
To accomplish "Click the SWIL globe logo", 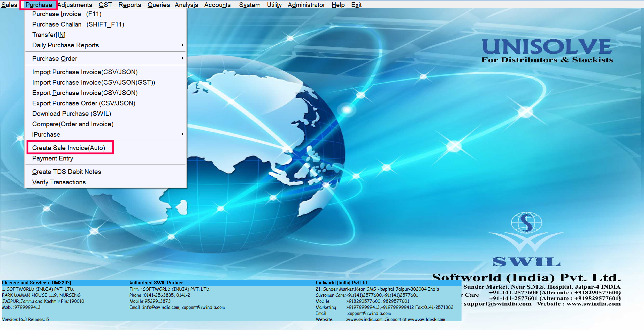I will point(526,223).
